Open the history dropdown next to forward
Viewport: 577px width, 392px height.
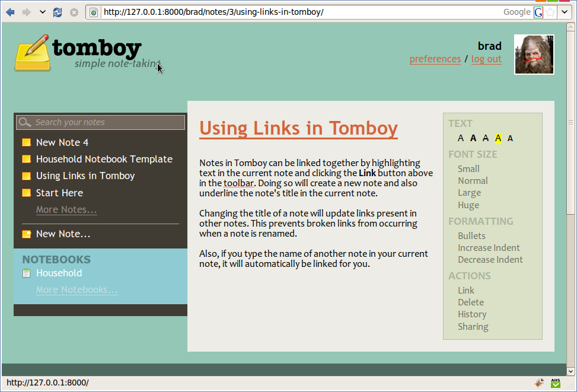(43, 12)
